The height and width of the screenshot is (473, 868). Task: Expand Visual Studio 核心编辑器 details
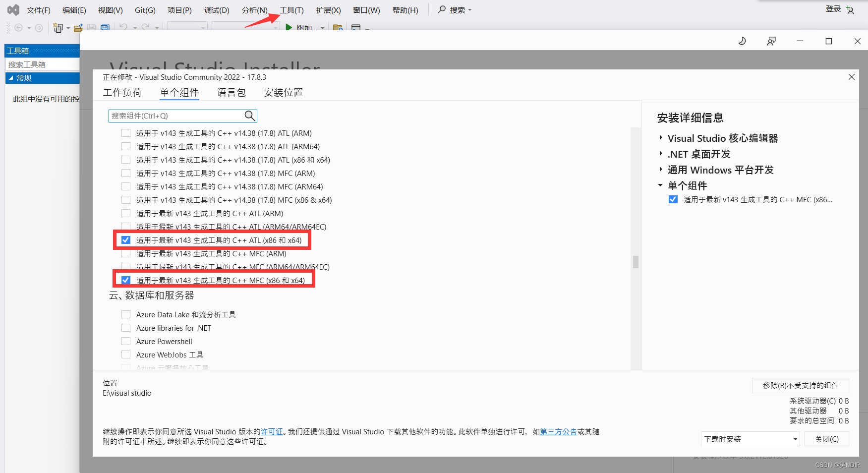[x=661, y=138]
